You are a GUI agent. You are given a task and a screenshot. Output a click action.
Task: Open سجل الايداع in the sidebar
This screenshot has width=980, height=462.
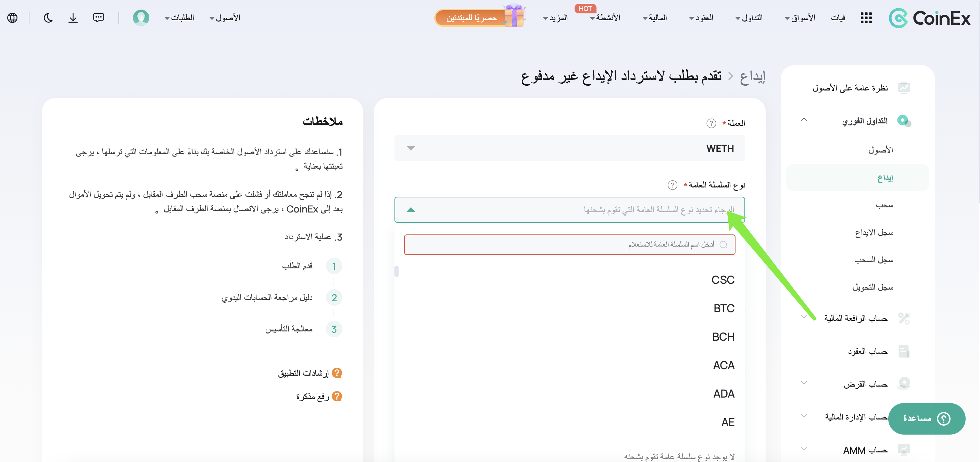pos(874,233)
